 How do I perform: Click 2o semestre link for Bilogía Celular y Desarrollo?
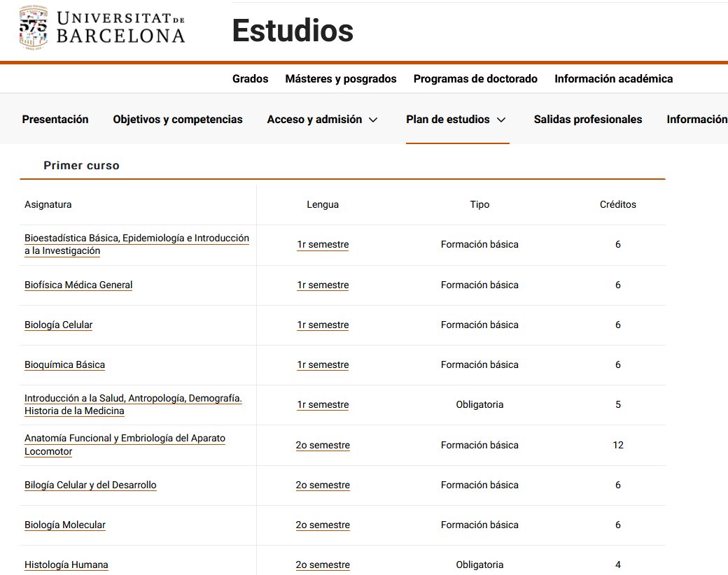click(323, 485)
